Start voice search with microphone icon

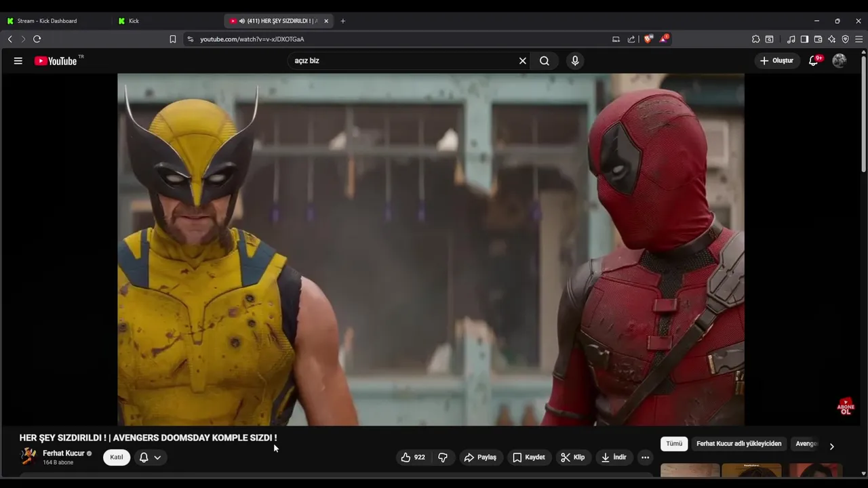pyautogui.click(x=575, y=61)
